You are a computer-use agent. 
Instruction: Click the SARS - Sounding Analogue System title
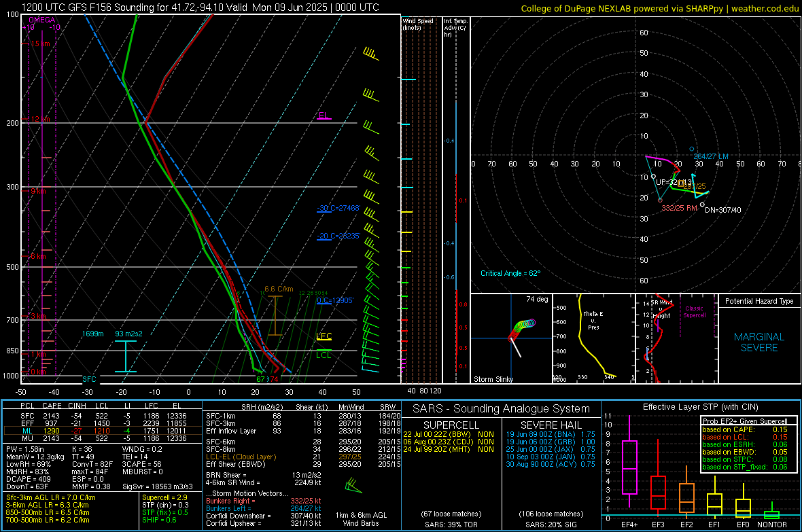pyautogui.click(x=502, y=409)
